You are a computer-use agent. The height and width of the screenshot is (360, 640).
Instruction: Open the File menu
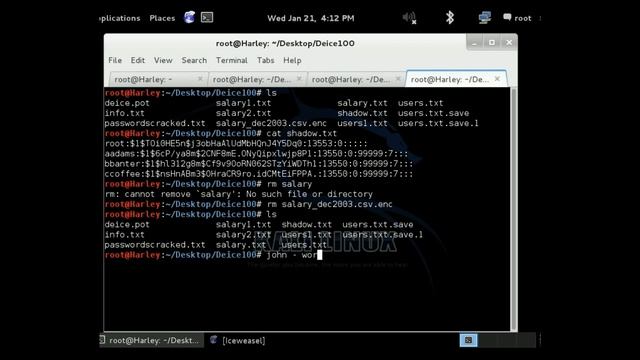tap(115, 60)
